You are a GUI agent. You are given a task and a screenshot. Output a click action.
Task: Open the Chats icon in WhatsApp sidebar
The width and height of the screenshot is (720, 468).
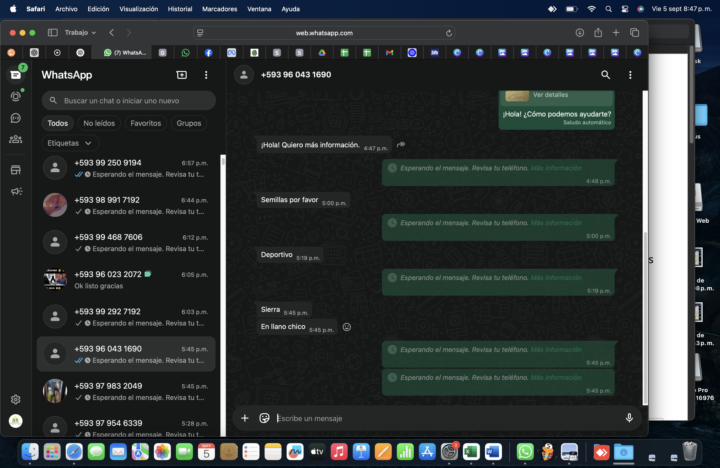[16, 74]
